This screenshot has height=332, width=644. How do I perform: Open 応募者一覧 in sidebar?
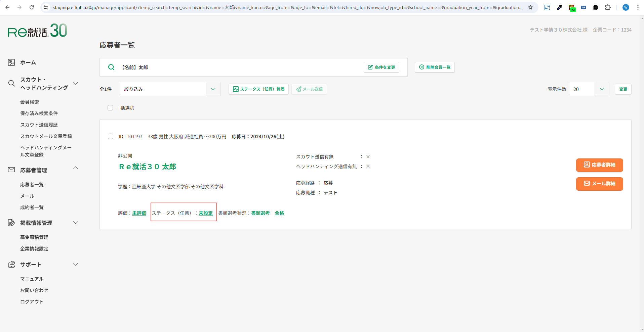[32, 184]
